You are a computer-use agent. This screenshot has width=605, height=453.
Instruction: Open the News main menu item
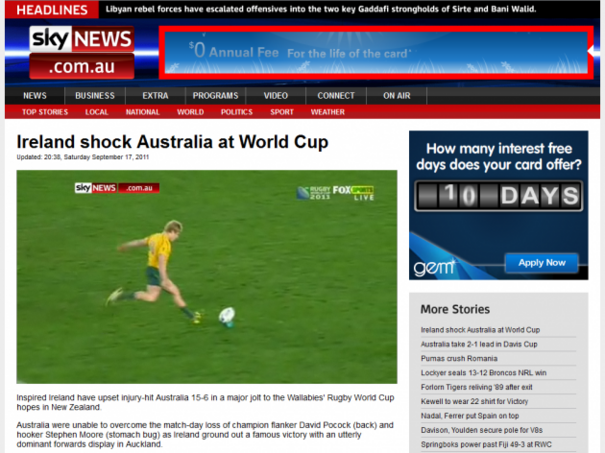click(x=35, y=96)
